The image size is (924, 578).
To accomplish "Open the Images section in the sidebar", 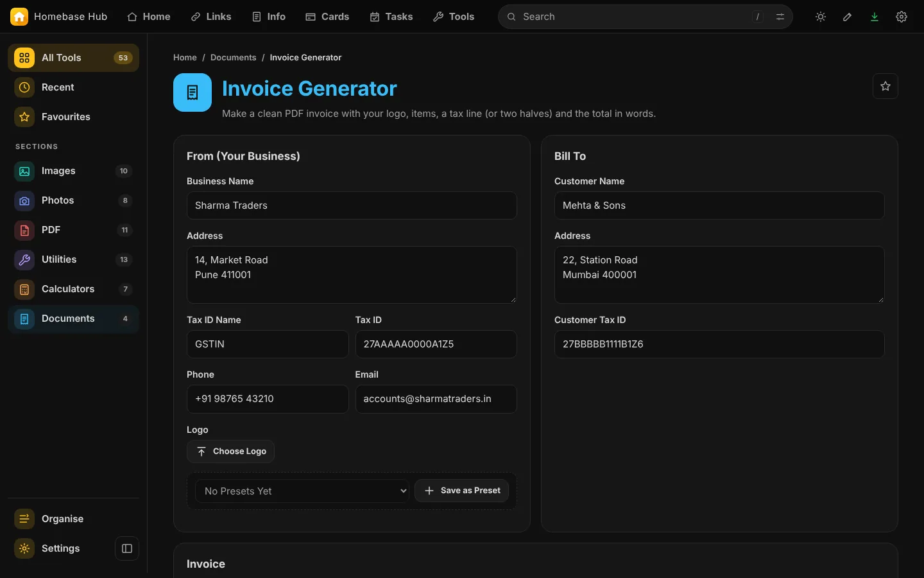I will pyautogui.click(x=73, y=171).
